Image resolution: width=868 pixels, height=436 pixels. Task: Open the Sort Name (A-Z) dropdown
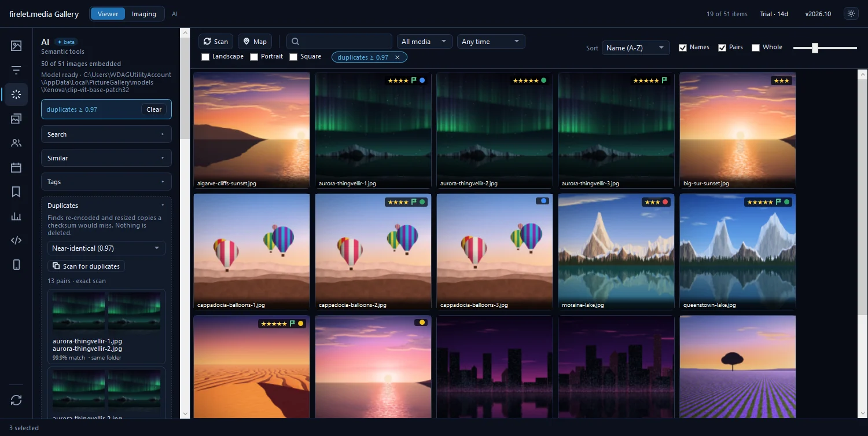[636, 48]
